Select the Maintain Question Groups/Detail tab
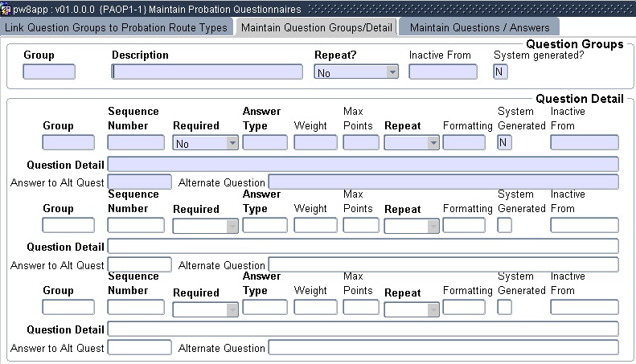This screenshot has width=636, height=364. point(316,27)
